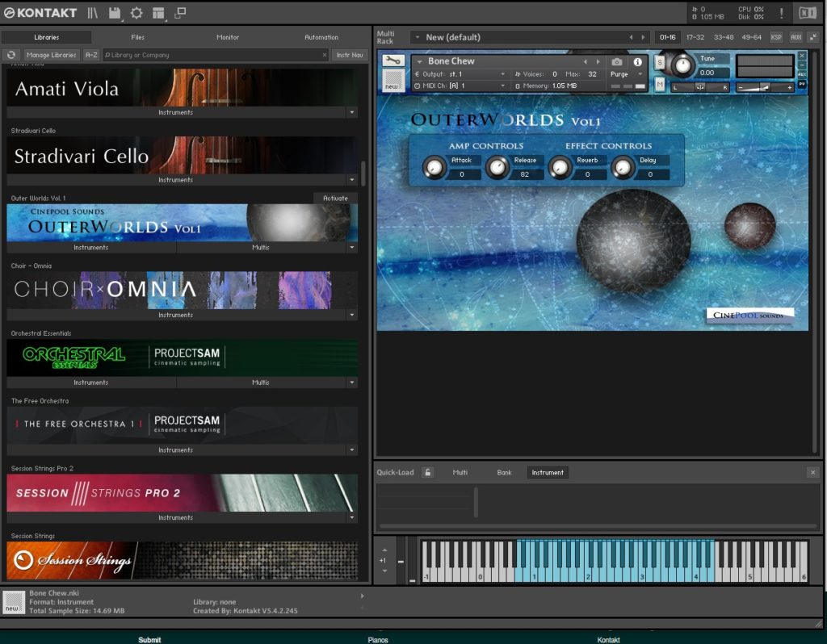Open options via the gear icon

(136, 13)
